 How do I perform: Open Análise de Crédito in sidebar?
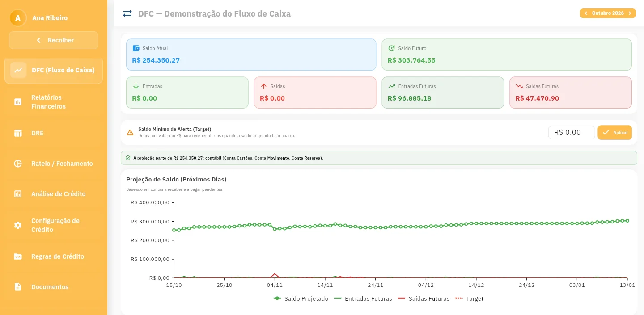point(54,194)
